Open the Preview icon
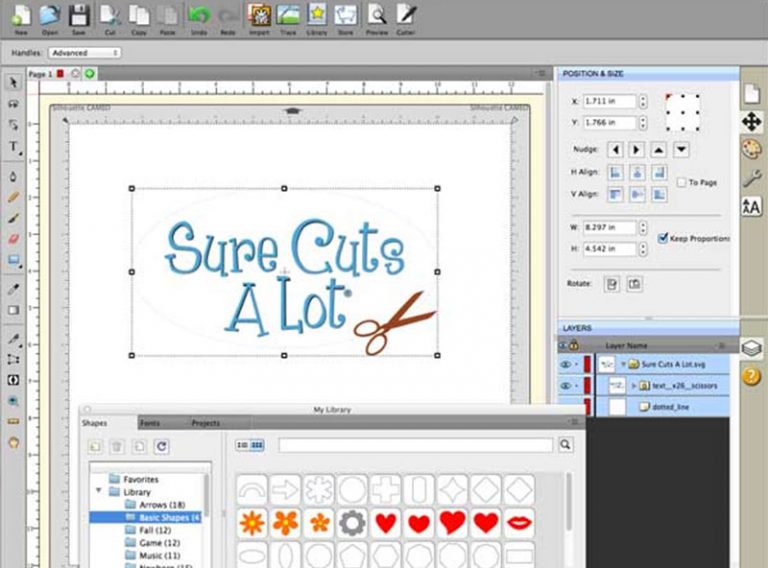The width and height of the screenshot is (768, 568). [x=376, y=16]
